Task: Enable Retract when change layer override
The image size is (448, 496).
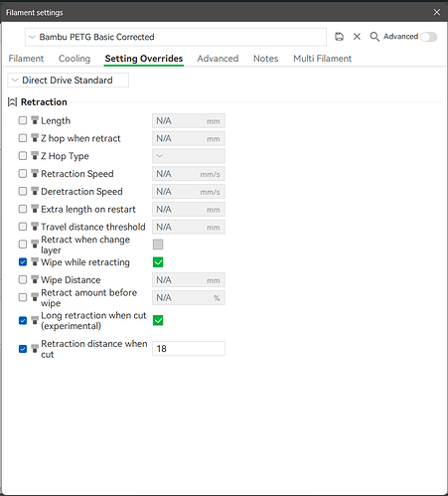Action: tap(23, 245)
